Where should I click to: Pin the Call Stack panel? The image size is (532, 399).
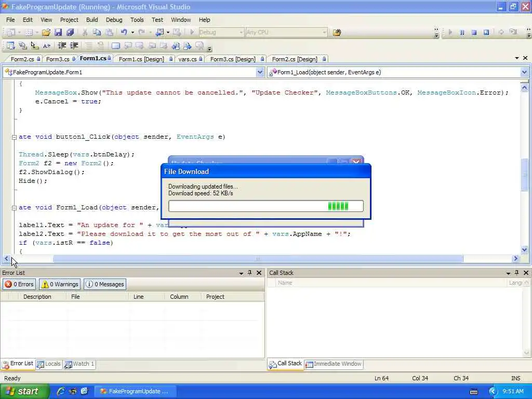(x=517, y=272)
